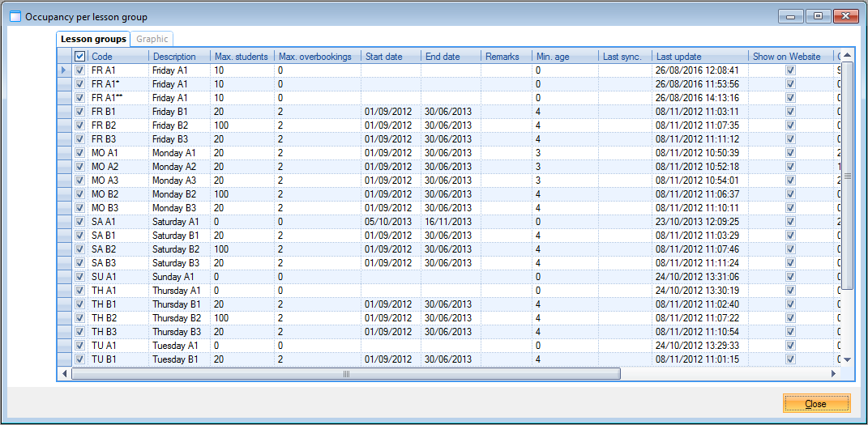Image resolution: width=868 pixels, height=425 pixels.
Task: Select the Lesson groups tab
Action: pyautogui.click(x=94, y=39)
